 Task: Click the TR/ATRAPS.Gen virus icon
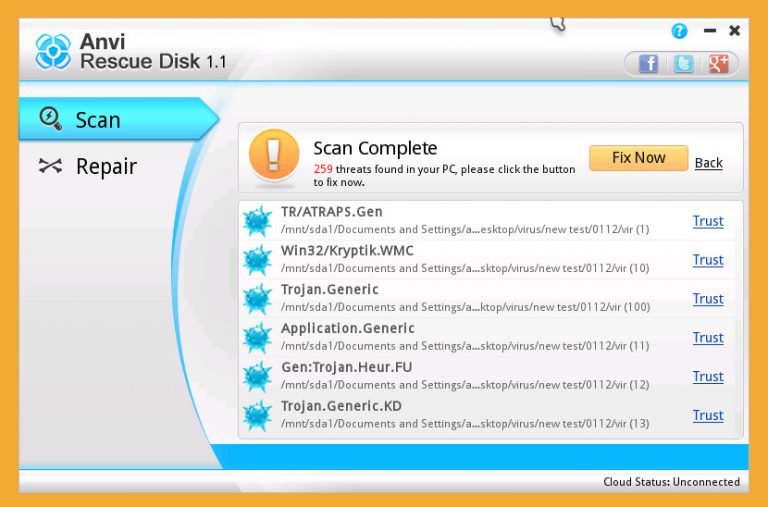pyautogui.click(x=258, y=221)
